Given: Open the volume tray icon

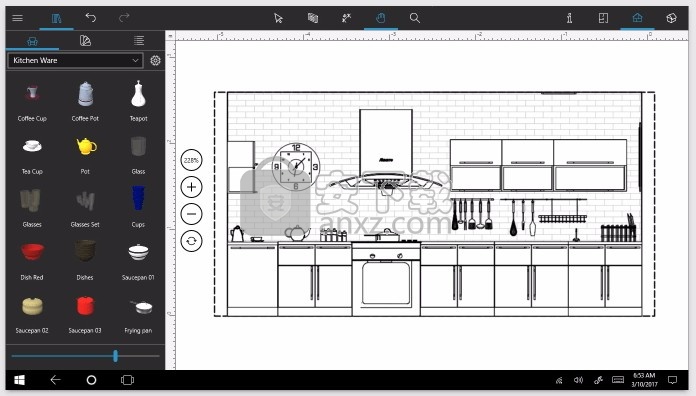Looking at the screenshot, I should coord(578,380).
